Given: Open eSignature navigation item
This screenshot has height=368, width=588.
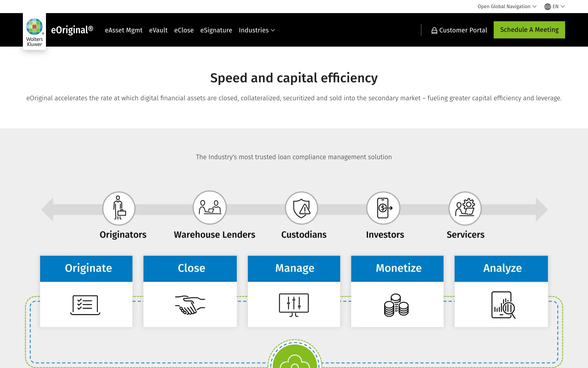Looking at the screenshot, I should [x=216, y=30].
